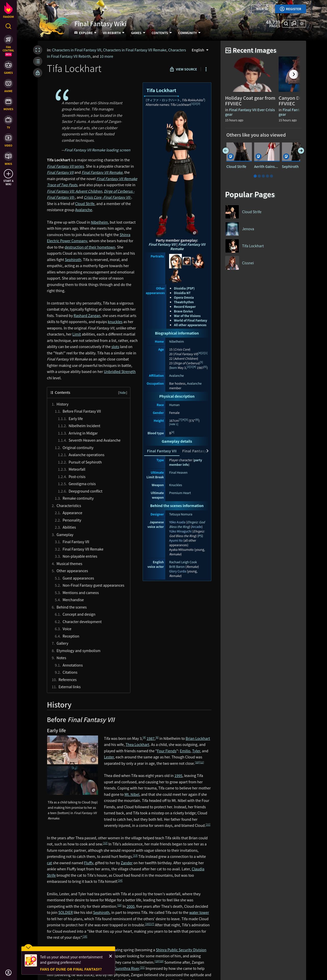The image size is (327, 980).
Task: Open the Explore dropdown menu
Action: 85,33
